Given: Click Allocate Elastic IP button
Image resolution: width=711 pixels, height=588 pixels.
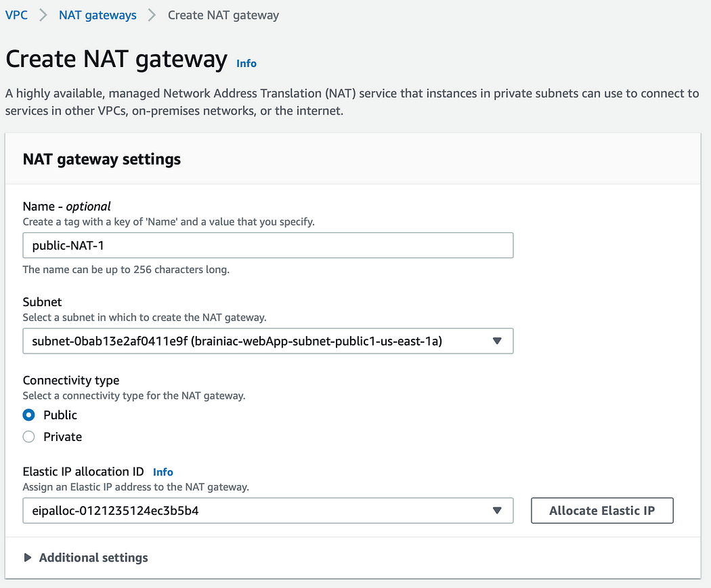Looking at the screenshot, I should (602, 510).
